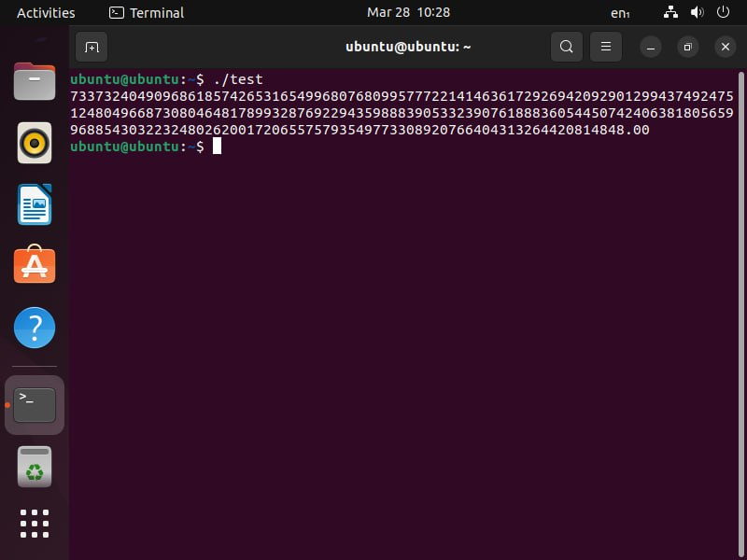Select the Terminal icon in the dock
The image size is (747, 560).
coord(35,405)
